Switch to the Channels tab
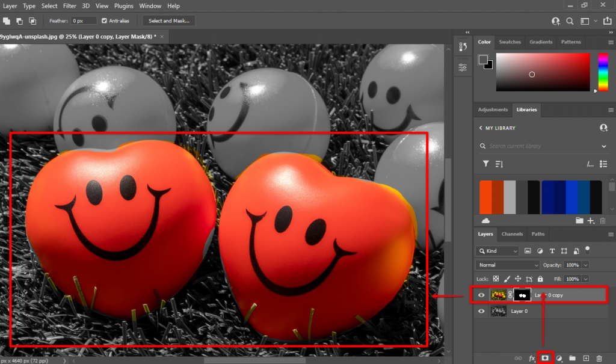The height and width of the screenshot is (364, 616). pyautogui.click(x=512, y=234)
